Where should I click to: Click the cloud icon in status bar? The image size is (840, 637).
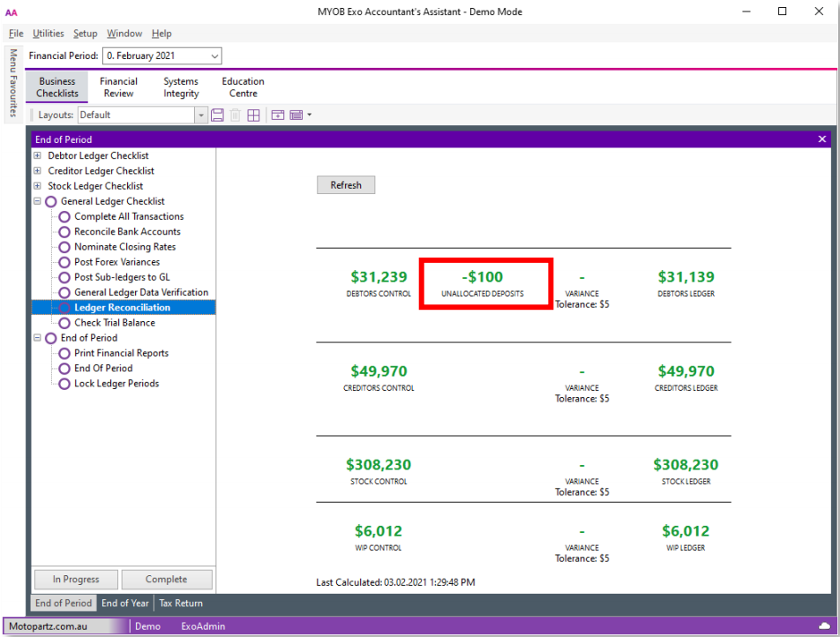(x=824, y=626)
